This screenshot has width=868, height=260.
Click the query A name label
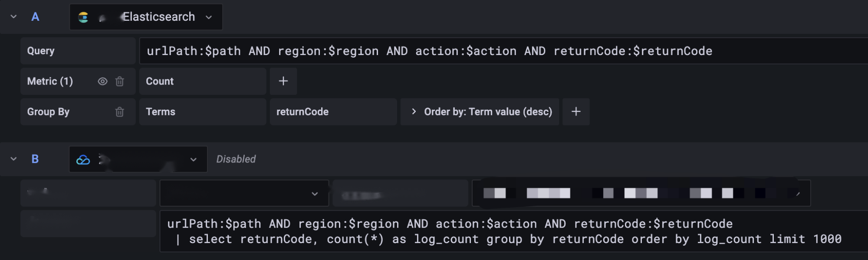click(36, 17)
